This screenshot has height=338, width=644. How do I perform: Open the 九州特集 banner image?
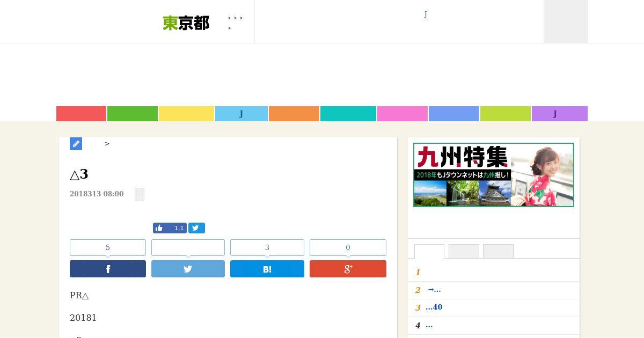click(494, 175)
